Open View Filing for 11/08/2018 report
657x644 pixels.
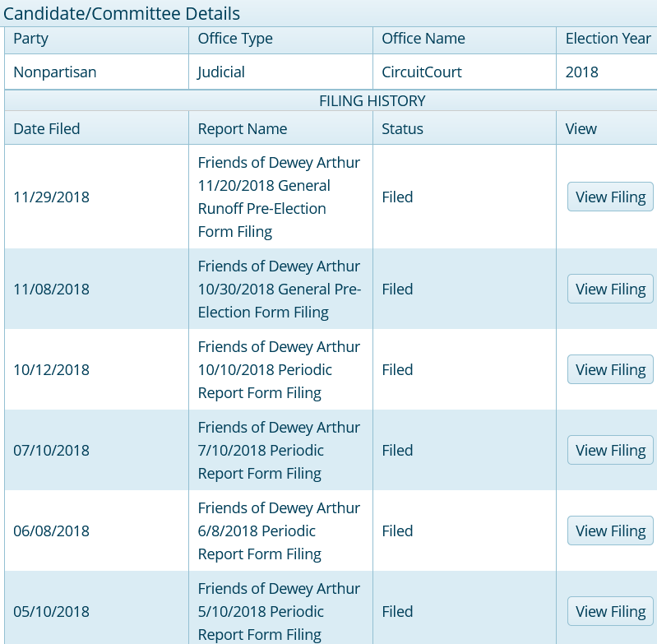point(610,290)
